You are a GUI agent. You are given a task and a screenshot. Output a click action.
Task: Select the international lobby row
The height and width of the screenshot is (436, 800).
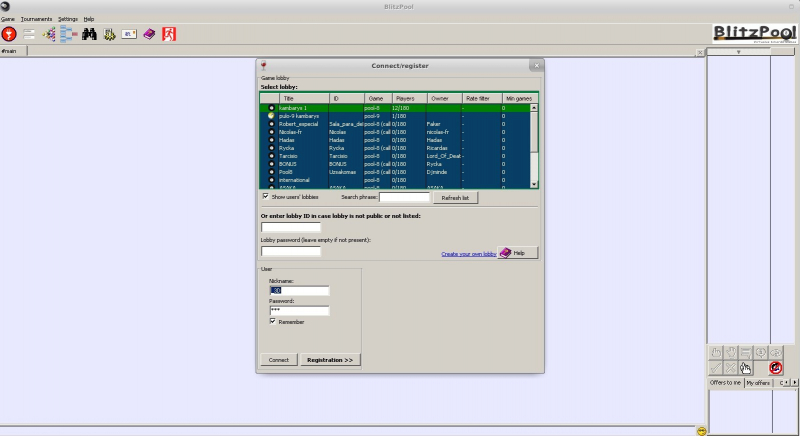click(395, 180)
